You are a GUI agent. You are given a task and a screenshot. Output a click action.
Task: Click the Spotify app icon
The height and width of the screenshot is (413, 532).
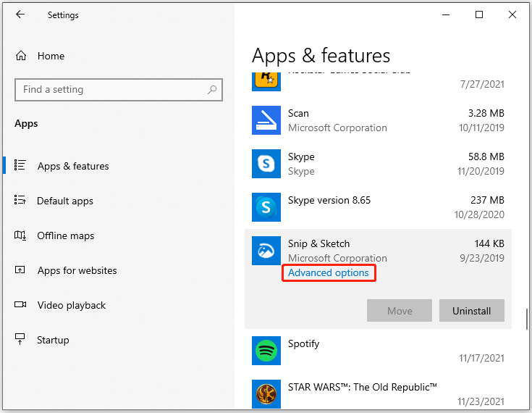click(x=266, y=351)
